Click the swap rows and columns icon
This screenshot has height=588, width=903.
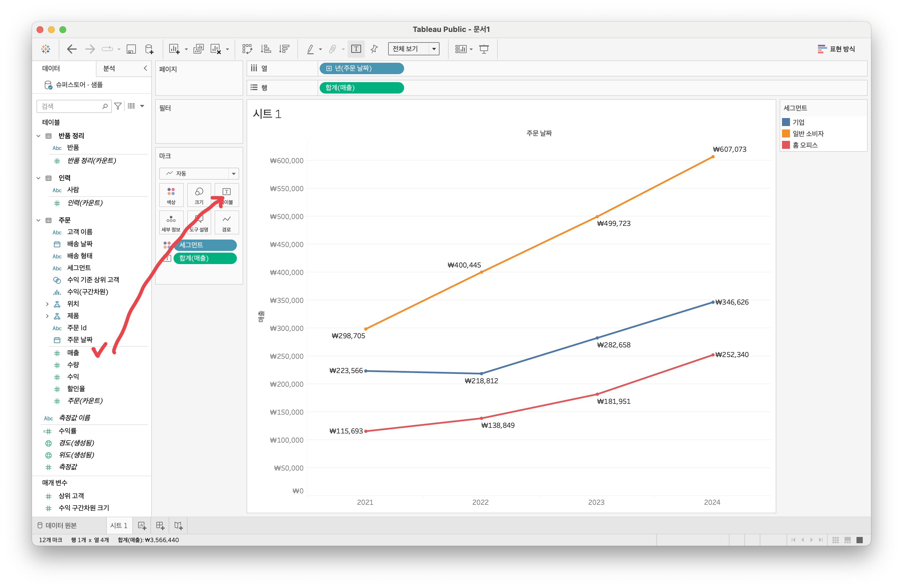pyautogui.click(x=247, y=49)
